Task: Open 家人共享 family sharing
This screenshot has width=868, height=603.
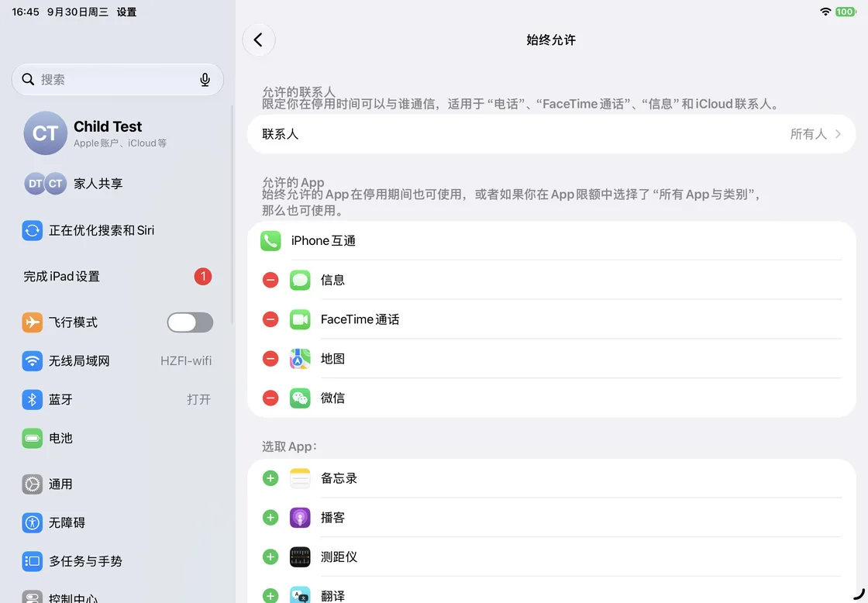Action: pyautogui.click(x=117, y=183)
